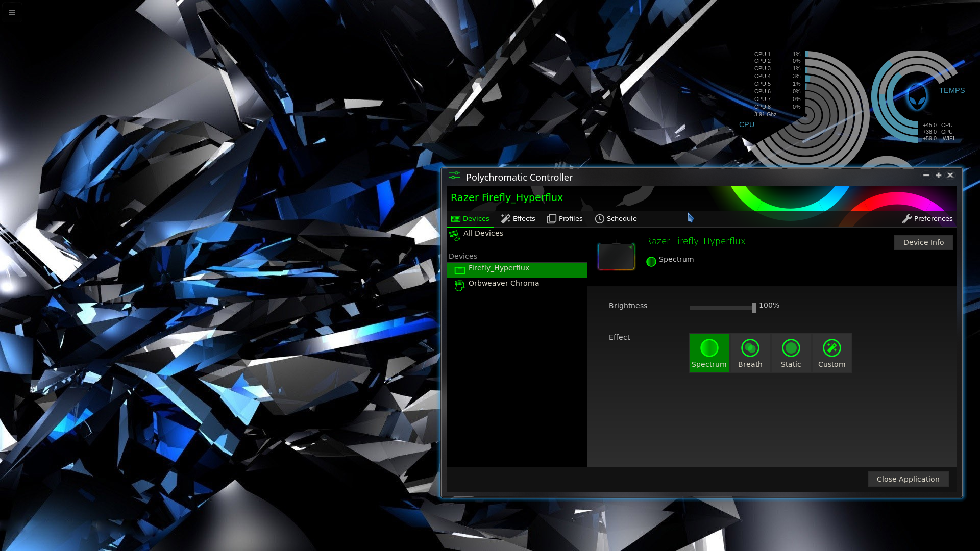The height and width of the screenshot is (551, 980).
Task: Select the Devices tab keyboard icon
Action: point(456,218)
